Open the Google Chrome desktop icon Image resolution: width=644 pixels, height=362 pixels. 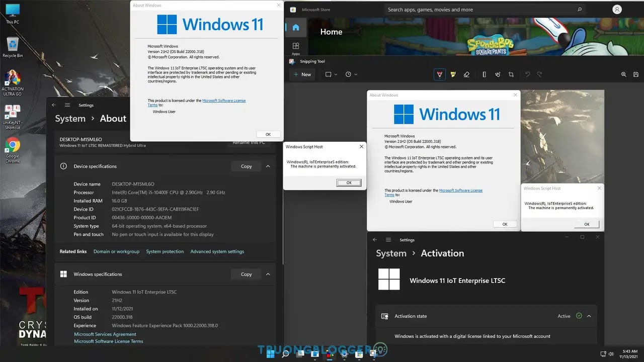13,150
